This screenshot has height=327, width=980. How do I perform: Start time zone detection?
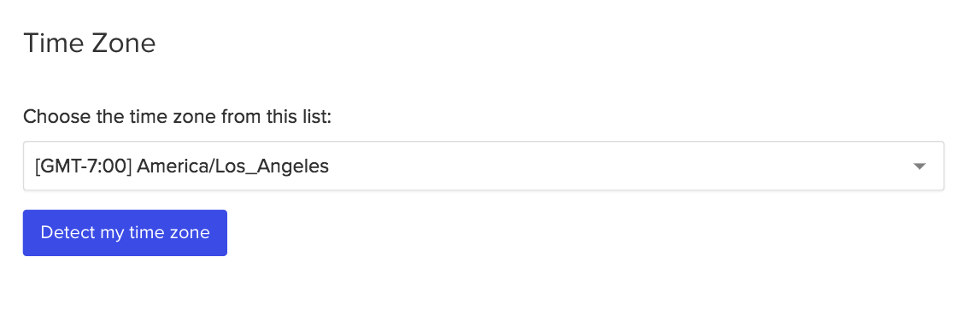pos(125,233)
